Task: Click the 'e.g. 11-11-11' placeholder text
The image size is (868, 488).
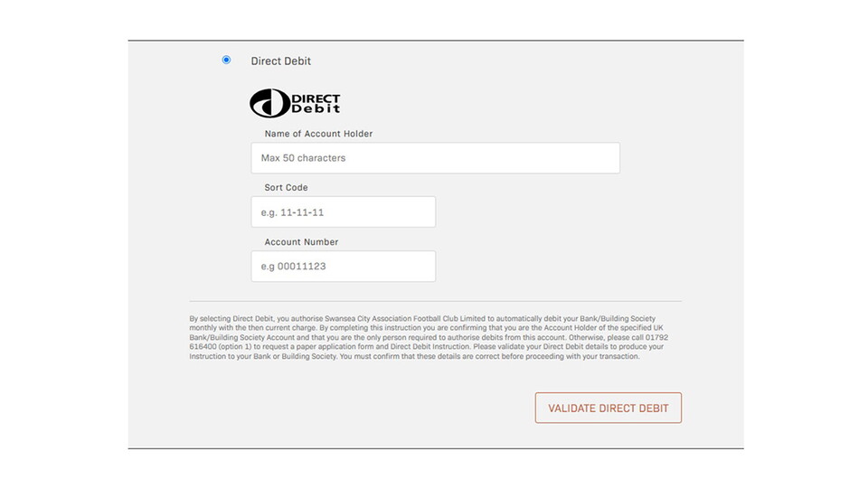Action: pyautogui.click(x=292, y=212)
